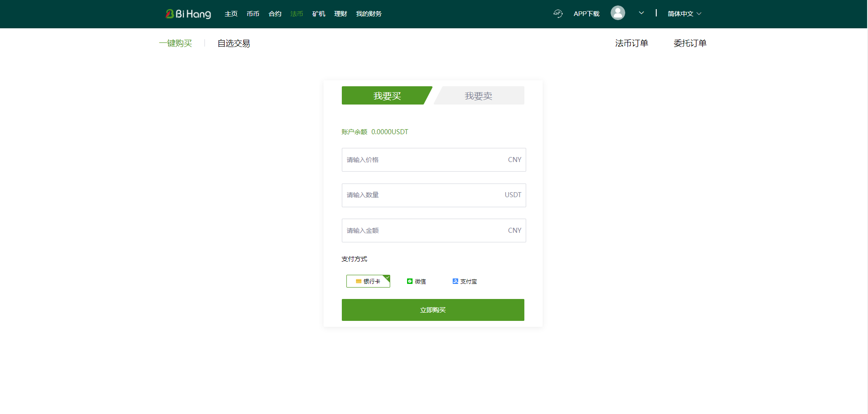
Task: Select the 我要买 tab
Action: (387, 96)
